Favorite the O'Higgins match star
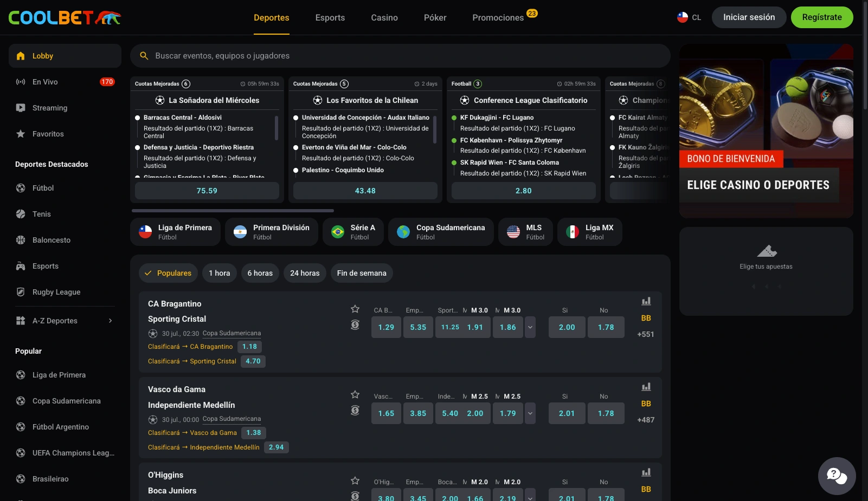 click(x=355, y=480)
